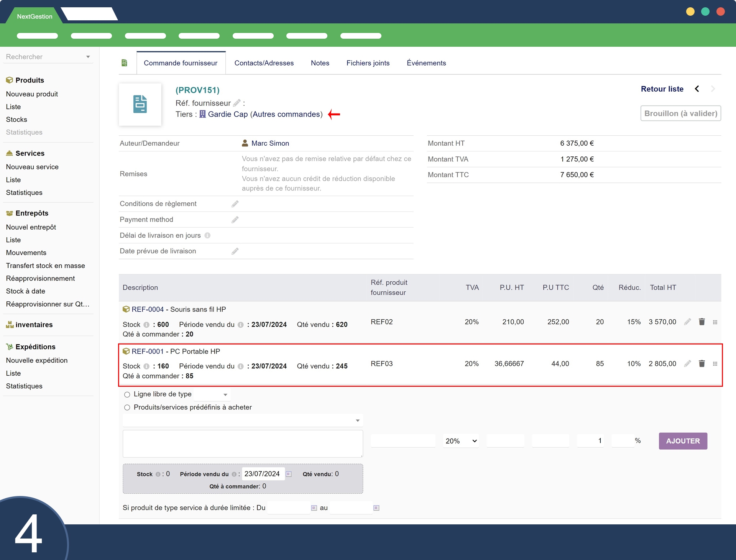Click info icon next to Délai de livraison
The height and width of the screenshot is (560, 736).
[x=207, y=235]
